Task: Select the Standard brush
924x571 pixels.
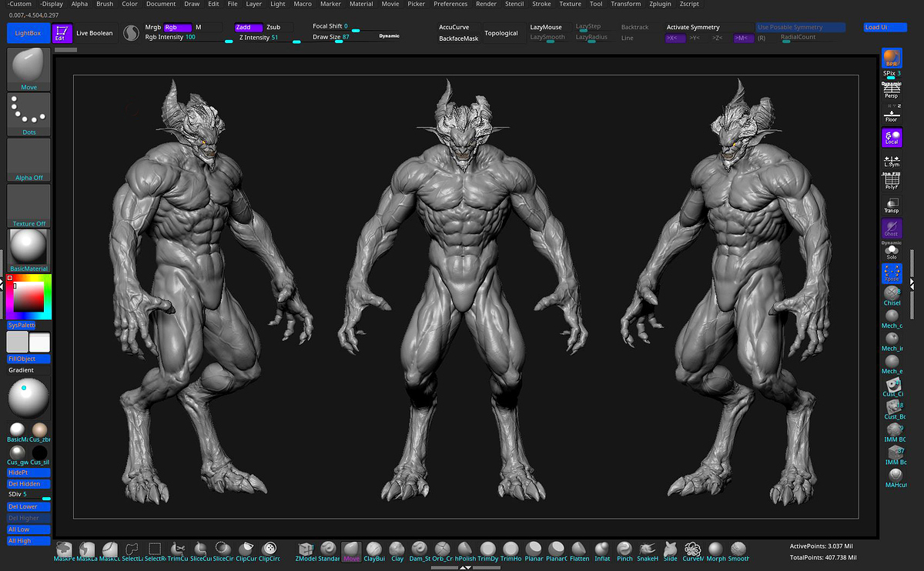Action: 329,551
